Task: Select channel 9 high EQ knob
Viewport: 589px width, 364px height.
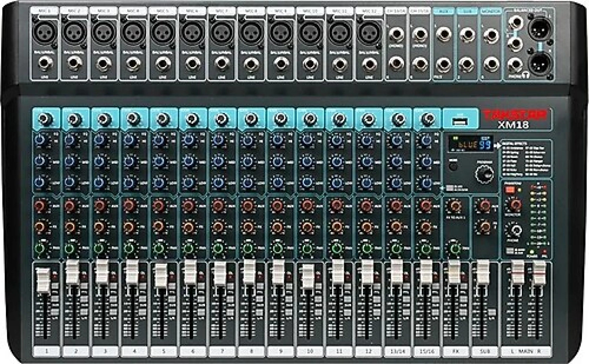Action: click(277, 140)
